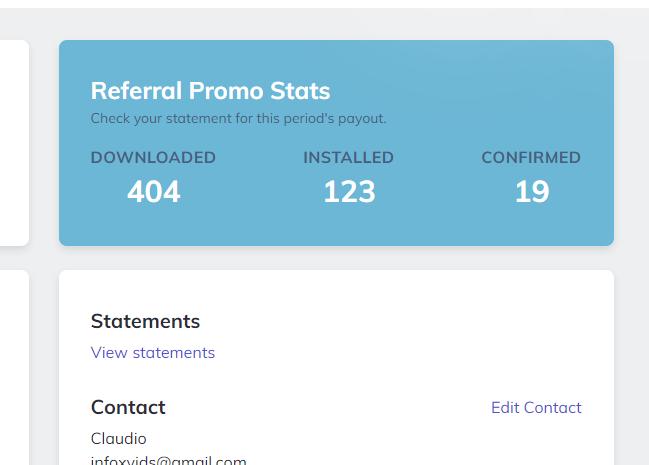
Task: Click the Confirmed count 19
Action: point(531,192)
